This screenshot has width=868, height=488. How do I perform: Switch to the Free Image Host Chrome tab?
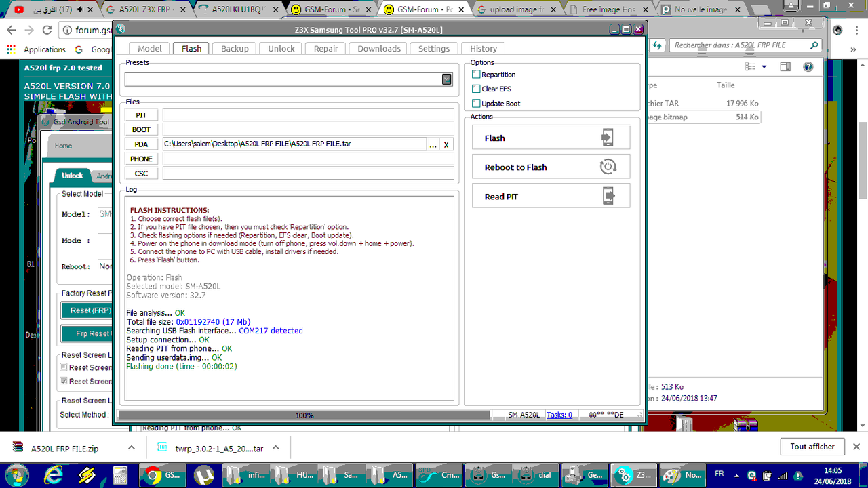(607, 9)
